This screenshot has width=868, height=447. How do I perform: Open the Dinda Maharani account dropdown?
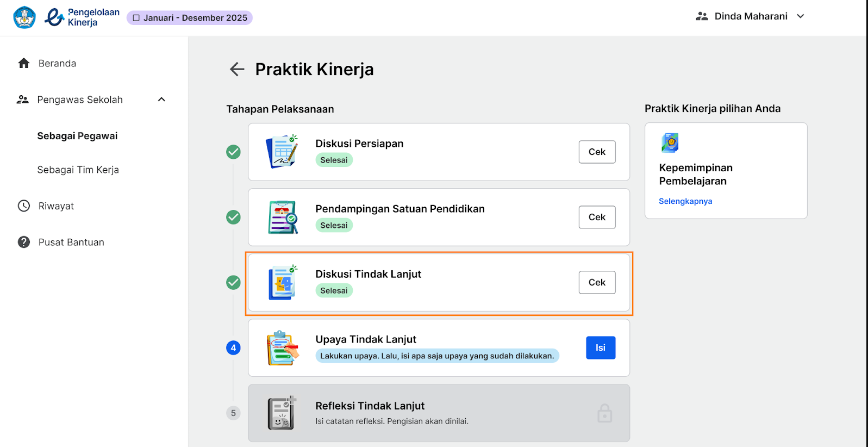pos(750,16)
